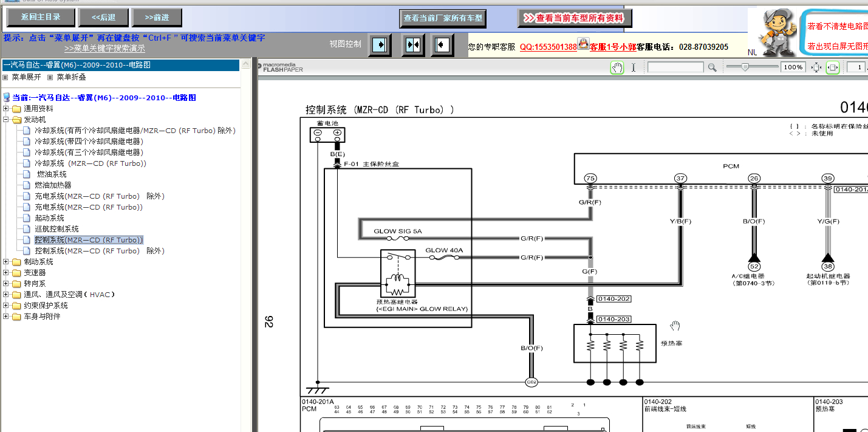
Task: Click the 100% zoom percentage field
Action: coord(793,67)
